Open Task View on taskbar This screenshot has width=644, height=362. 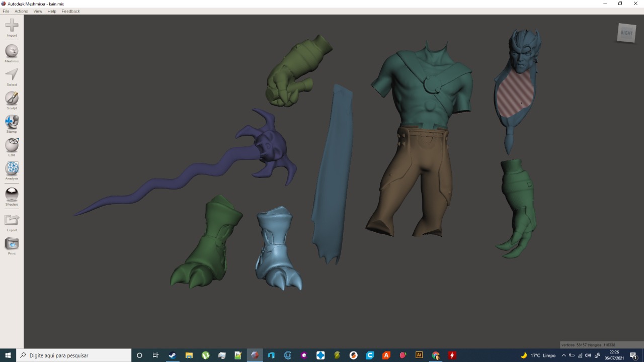point(155,355)
